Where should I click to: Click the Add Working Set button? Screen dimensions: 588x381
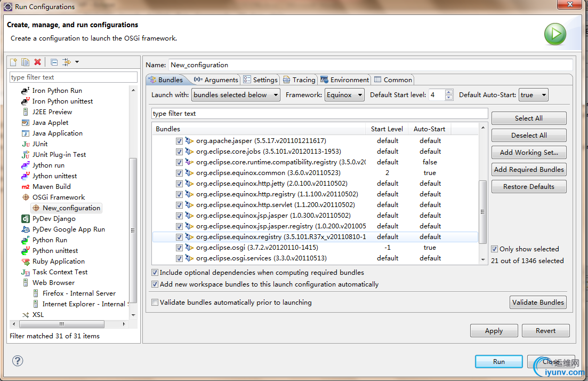pos(529,153)
